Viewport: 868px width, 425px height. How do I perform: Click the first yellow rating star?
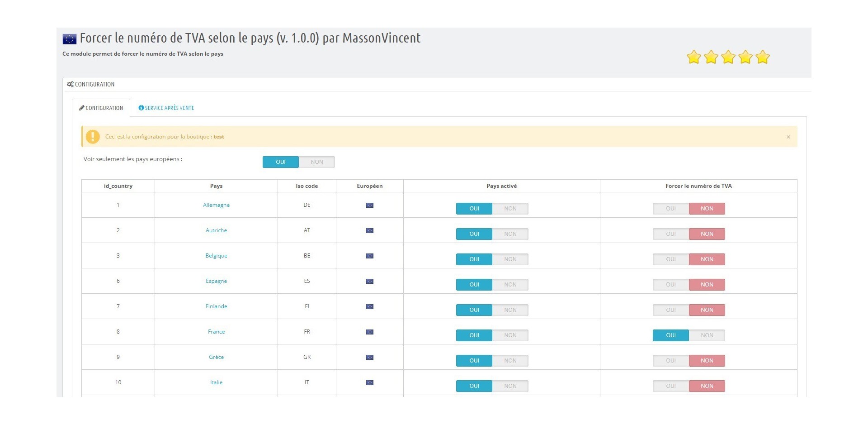pos(693,57)
